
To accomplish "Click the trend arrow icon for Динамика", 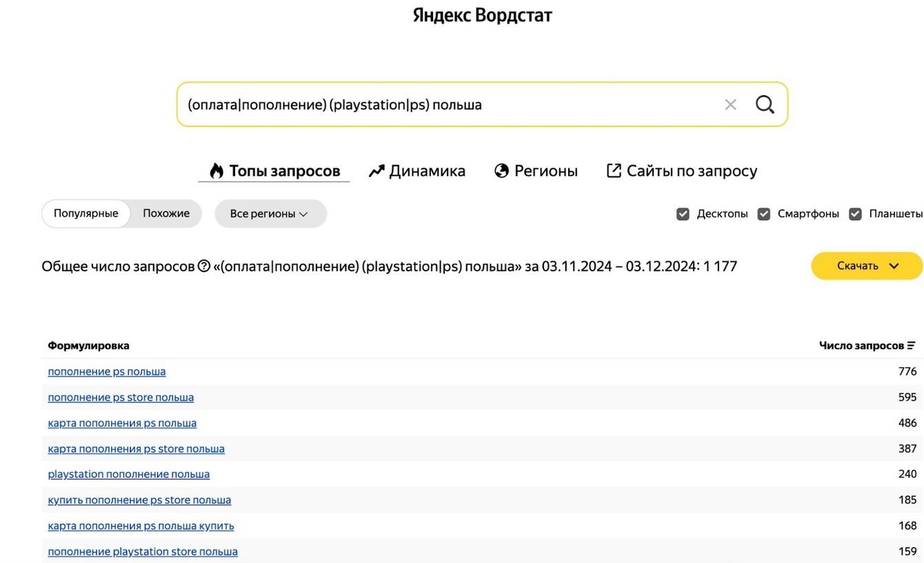I will (x=376, y=171).
